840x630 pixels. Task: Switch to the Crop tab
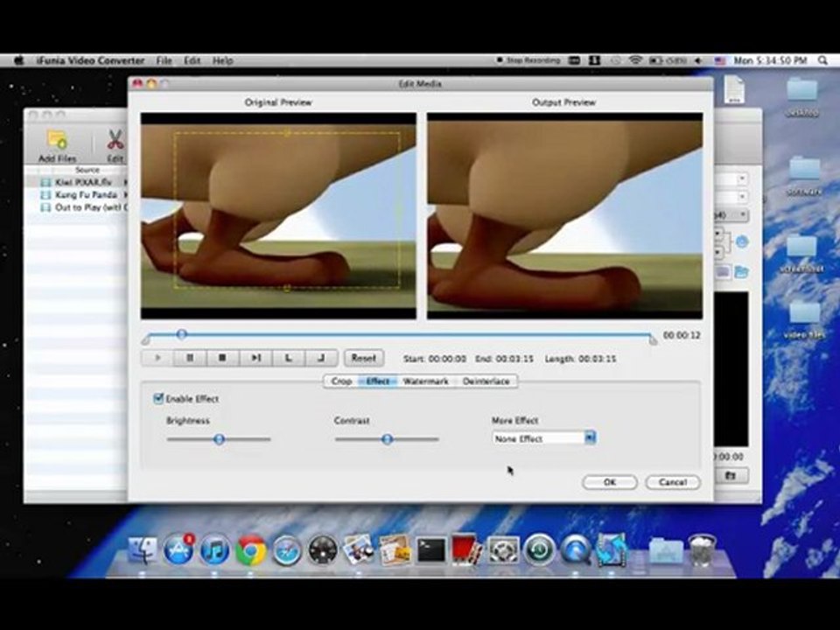click(341, 381)
